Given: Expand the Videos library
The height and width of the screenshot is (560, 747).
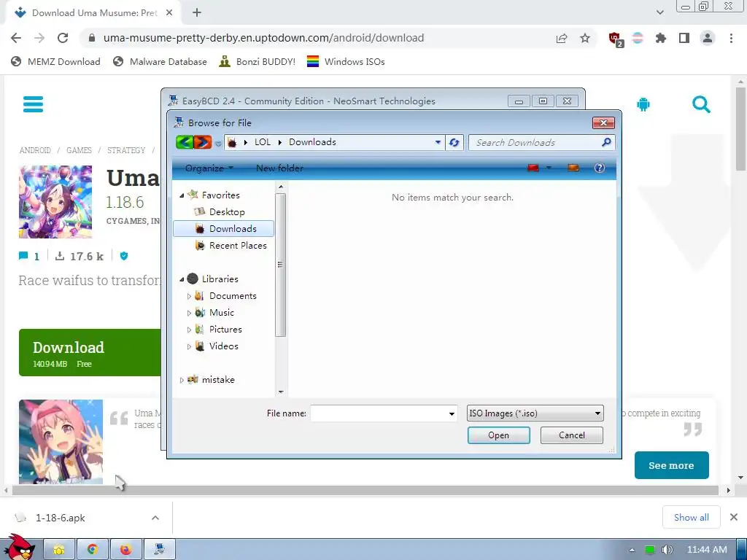Looking at the screenshot, I should 189,346.
